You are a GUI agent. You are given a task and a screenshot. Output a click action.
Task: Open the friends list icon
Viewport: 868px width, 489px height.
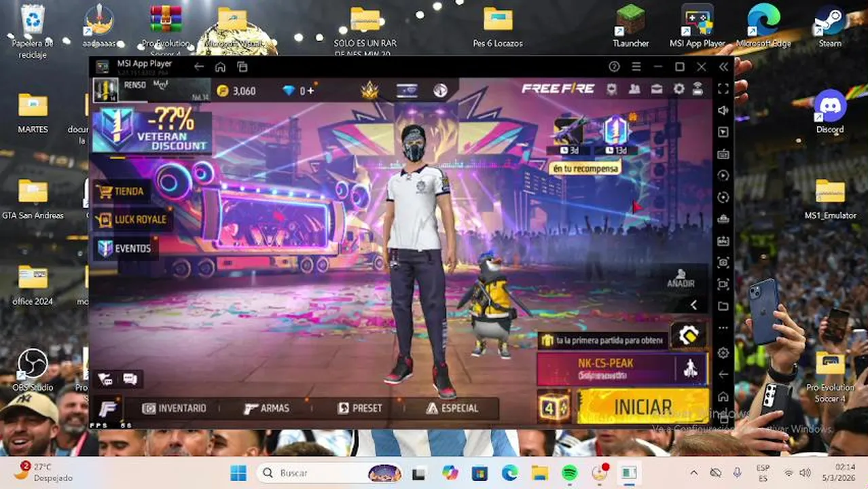tap(634, 89)
